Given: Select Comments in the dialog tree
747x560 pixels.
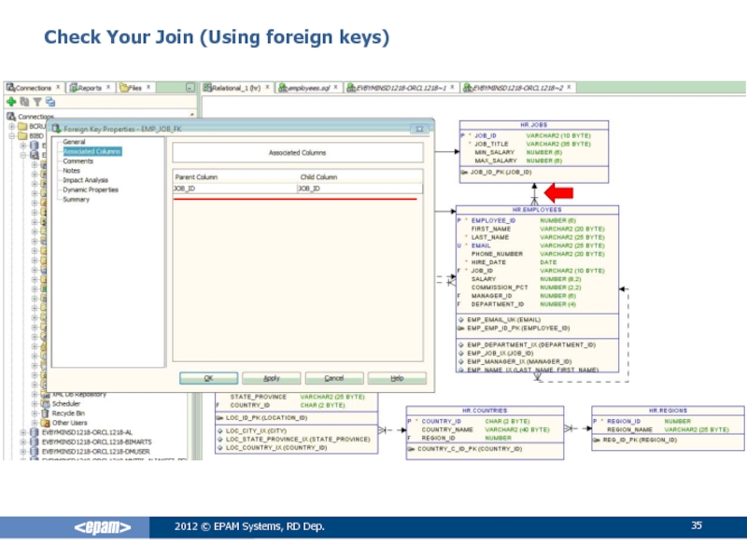Looking at the screenshot, I should (78, 161).
